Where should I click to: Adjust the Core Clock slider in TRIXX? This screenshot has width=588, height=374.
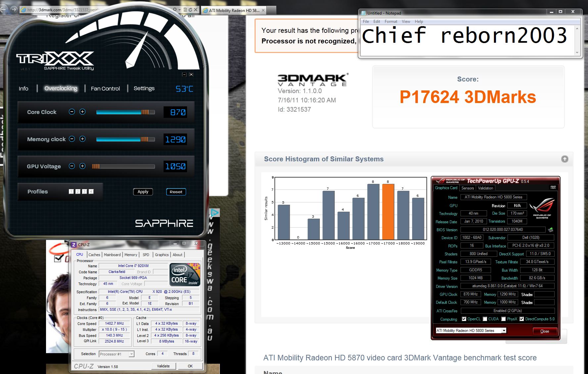(x=125, y=112)
